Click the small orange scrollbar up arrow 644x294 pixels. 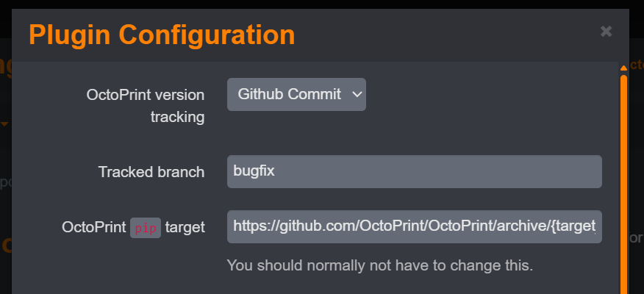tap(623, 68)
